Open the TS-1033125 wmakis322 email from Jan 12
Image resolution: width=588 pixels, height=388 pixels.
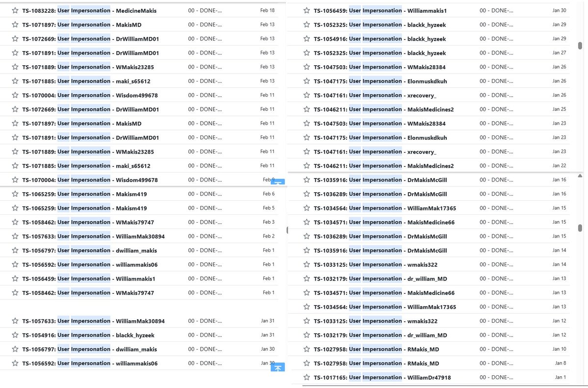[429, 321]
